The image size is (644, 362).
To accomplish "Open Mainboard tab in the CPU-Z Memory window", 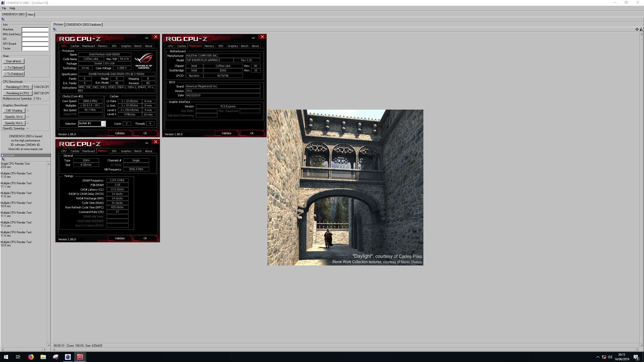I will point(89,151).
